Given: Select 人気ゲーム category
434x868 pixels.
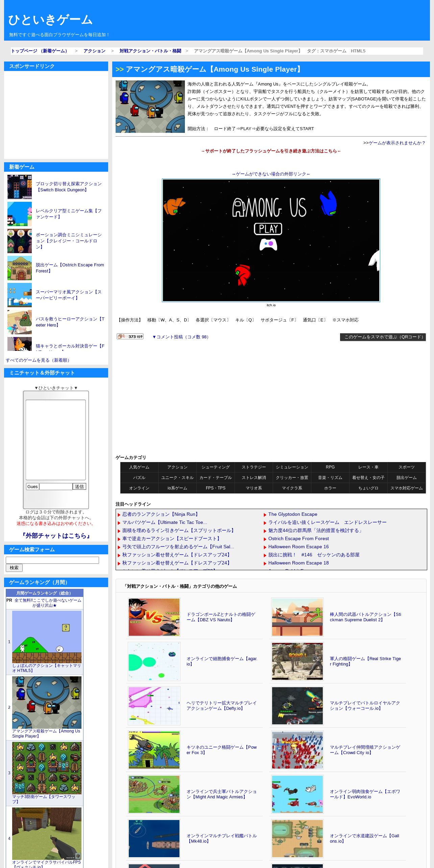Looking at the screenshot, I should [139, 467].
